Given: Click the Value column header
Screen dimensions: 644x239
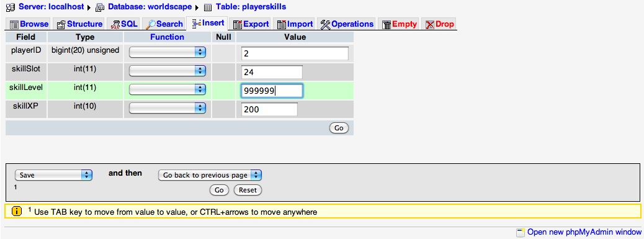Looking at the screenshot, I should point(295,37).
